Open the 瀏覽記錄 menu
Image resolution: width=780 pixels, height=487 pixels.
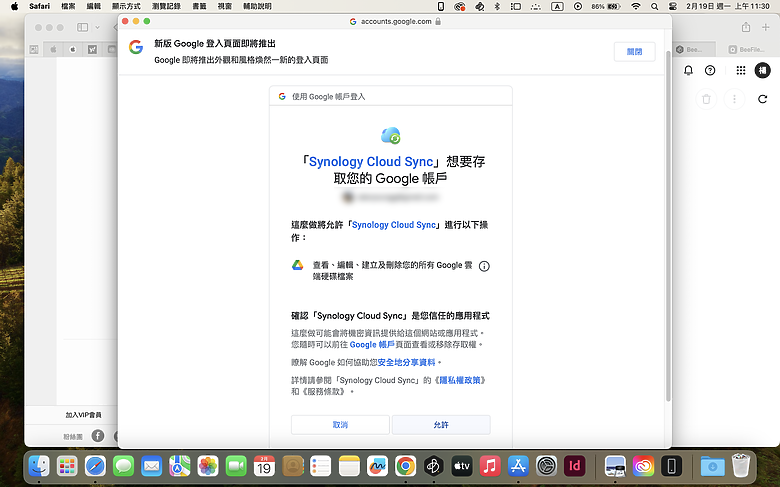coord(166,6)
